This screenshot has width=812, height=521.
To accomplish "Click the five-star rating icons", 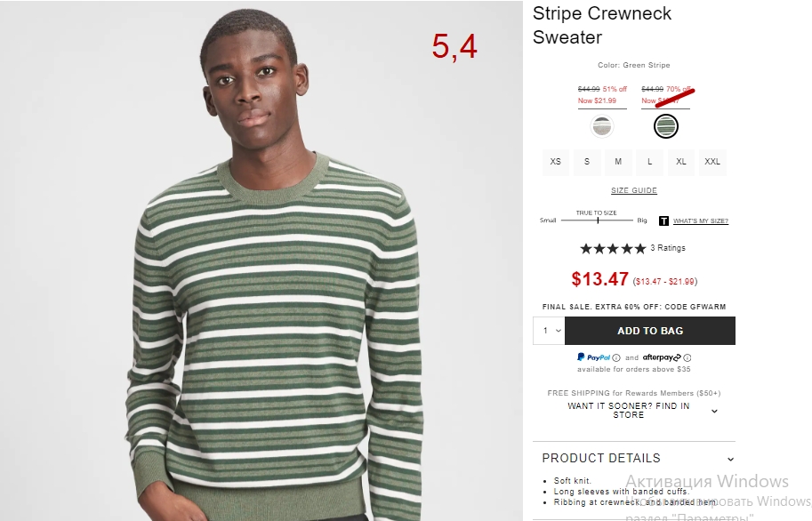I will [x=613, y=249].
